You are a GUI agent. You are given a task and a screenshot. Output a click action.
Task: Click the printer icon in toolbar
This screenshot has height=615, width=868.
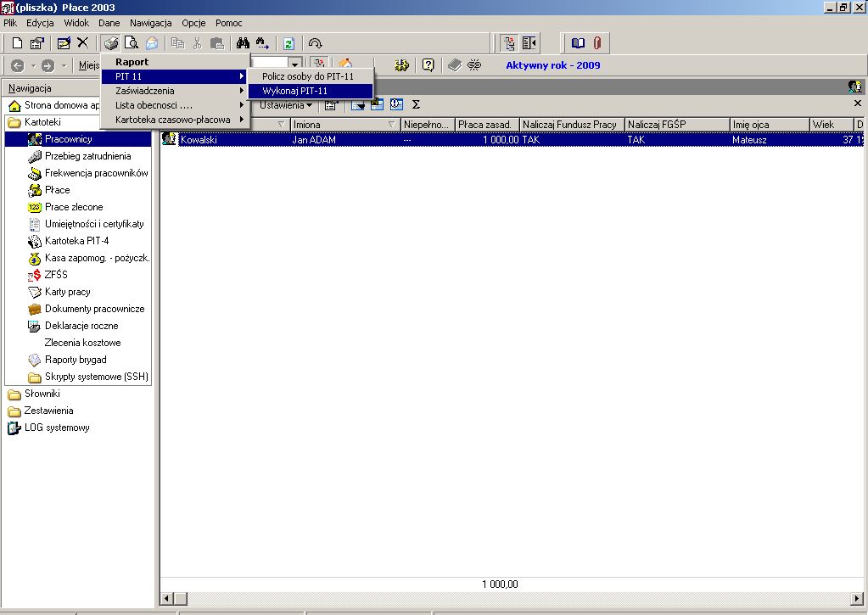click(x=110, y=43)
